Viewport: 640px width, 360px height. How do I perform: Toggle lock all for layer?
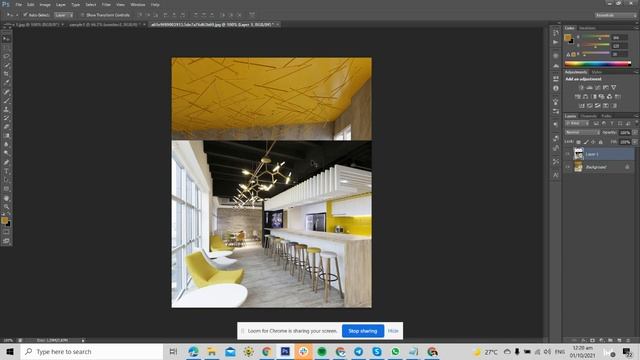(x=601, y=142)
